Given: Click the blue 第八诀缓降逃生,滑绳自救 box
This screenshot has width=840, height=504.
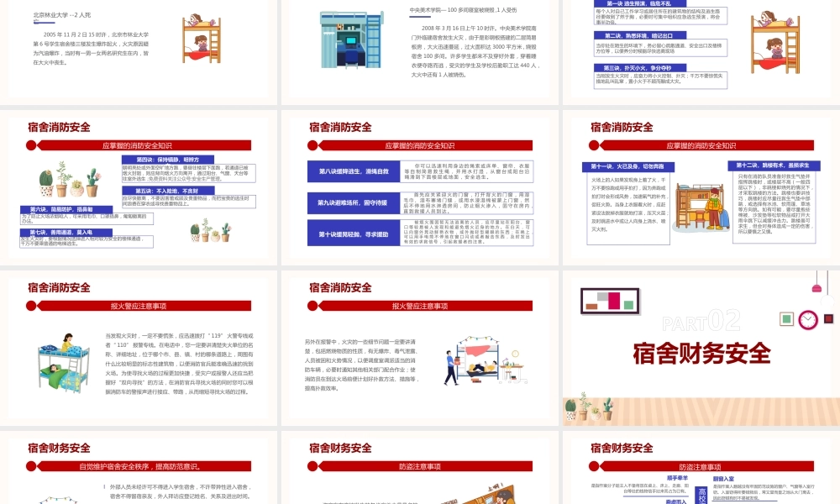Looking at the screenshot, I should pos(354,171).
